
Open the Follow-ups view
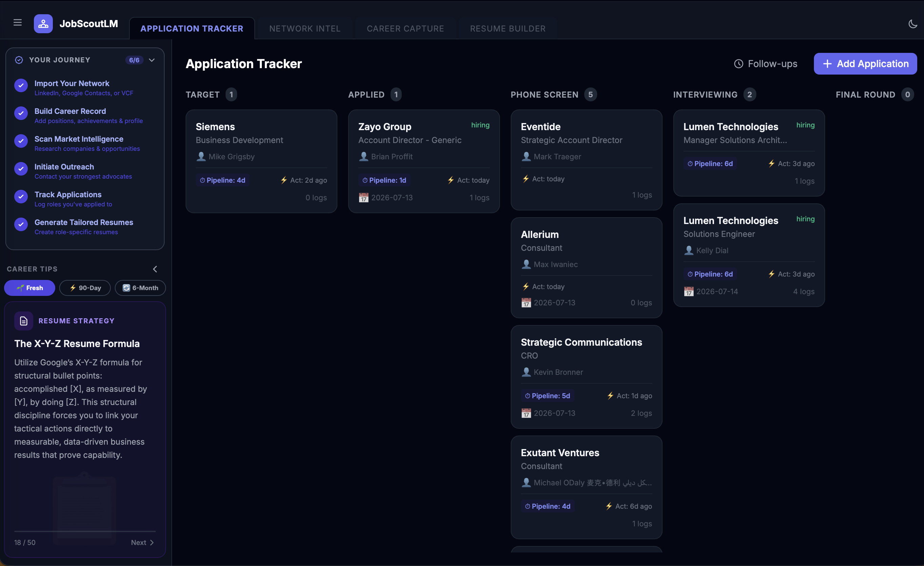(765, 64)
